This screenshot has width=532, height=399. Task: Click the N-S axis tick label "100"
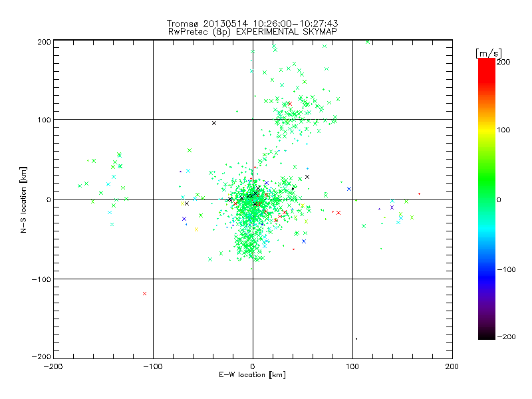pyautogui.click(x=44, y=120)
